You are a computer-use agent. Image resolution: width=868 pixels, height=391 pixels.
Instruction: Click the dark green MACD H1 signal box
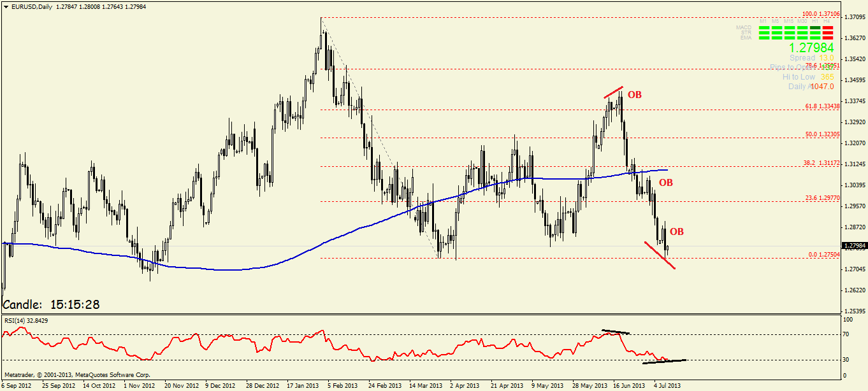815,27
